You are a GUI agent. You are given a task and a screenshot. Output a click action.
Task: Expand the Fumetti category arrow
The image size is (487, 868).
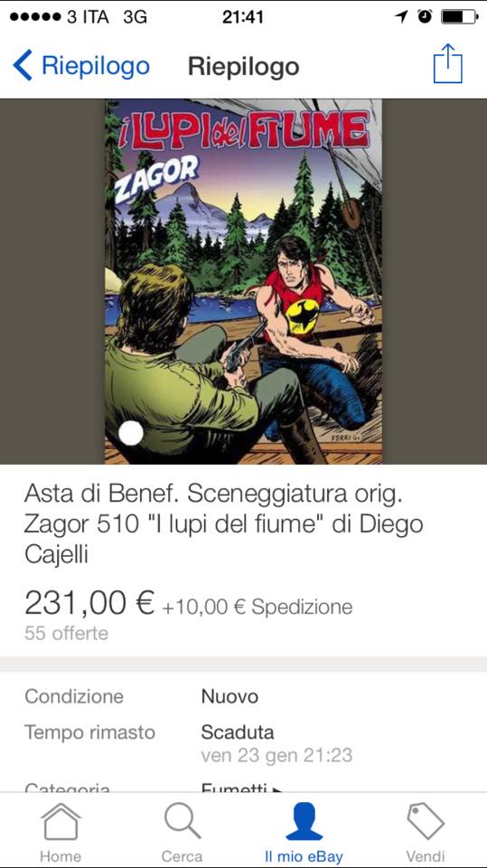277,788
